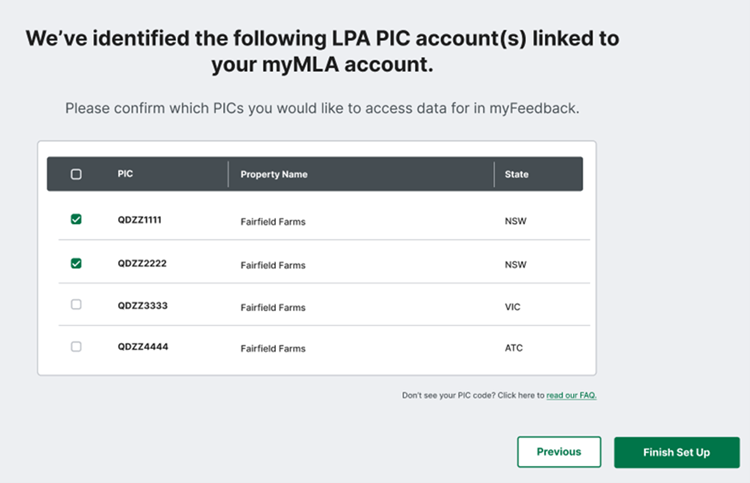This screenshot has width=750, height=483.
Task: Uncheck the QDZZ2222 PIC checkbox
Action: point(76,263)
